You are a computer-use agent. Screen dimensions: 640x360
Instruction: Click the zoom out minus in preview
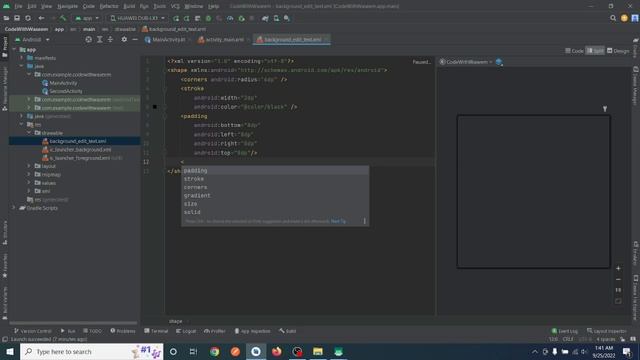coord(618,279)
